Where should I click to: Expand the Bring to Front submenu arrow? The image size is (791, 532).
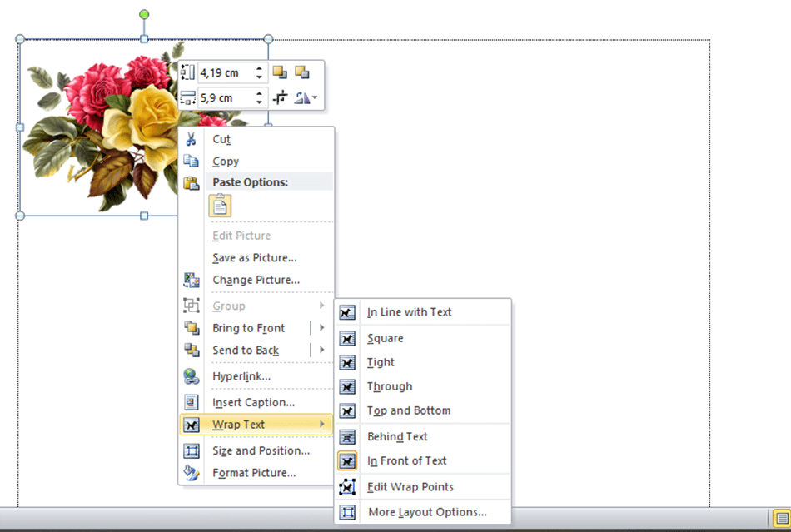tap(321, 328)
